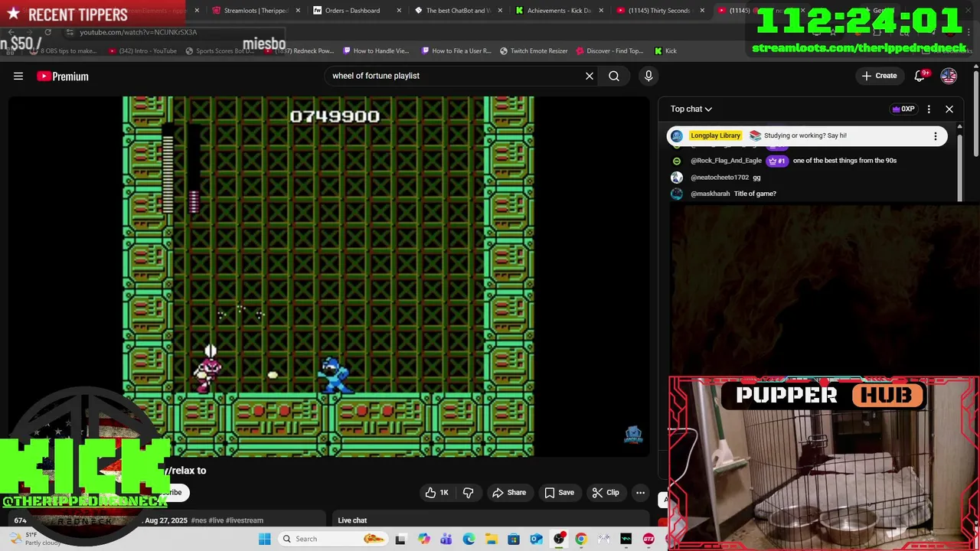Click the Live chat heading below video
The image size is (980, 551).
[x=352, y=520]
